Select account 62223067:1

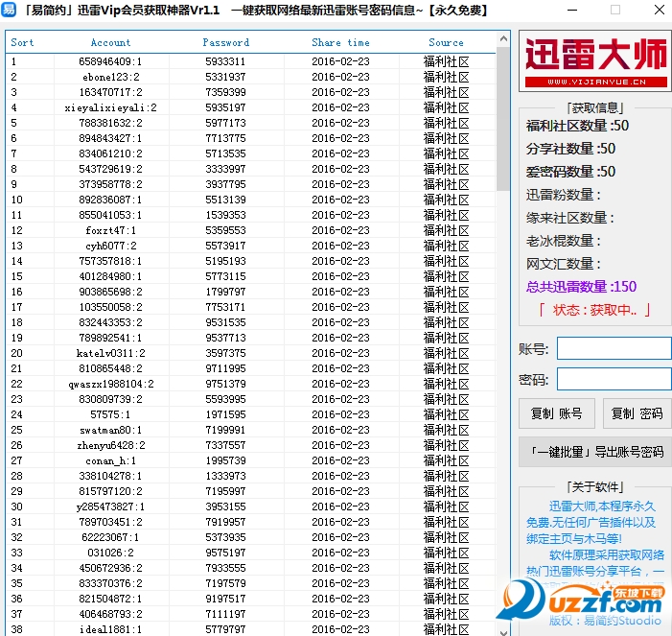pos(110,537)
